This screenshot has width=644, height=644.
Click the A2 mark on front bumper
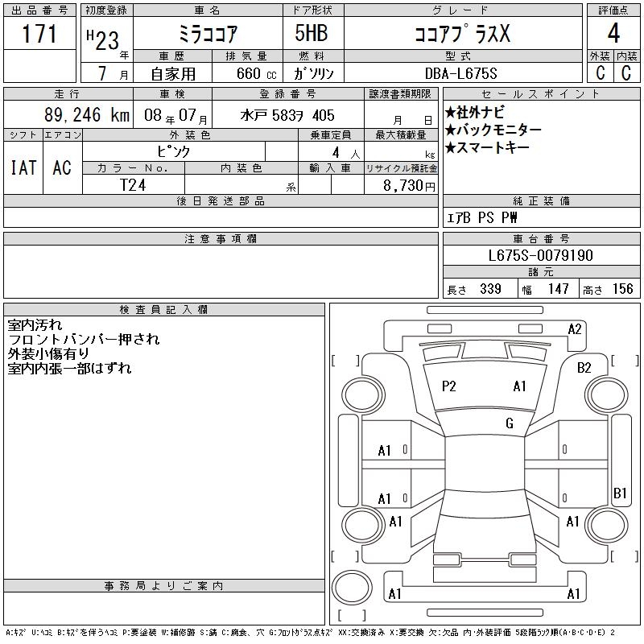(575, 329)
